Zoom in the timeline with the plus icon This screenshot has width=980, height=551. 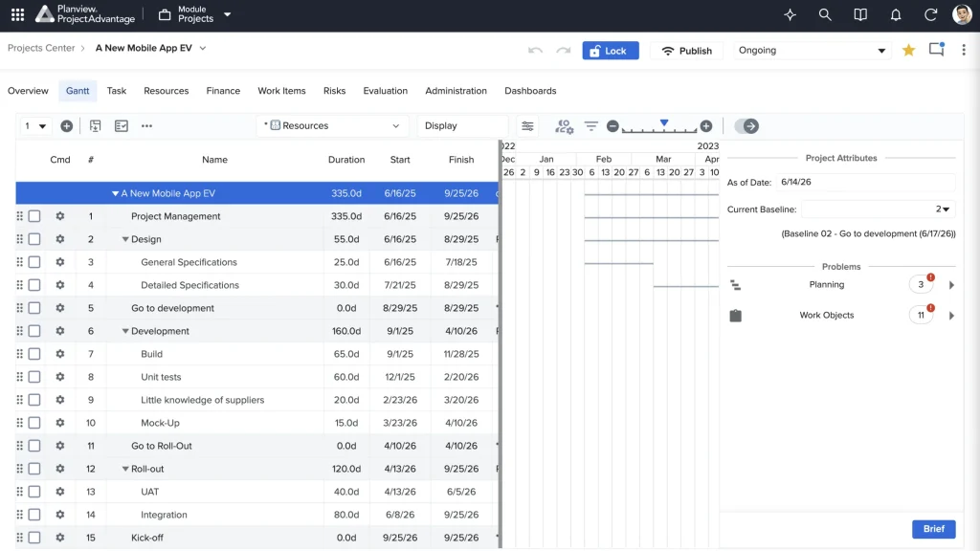click(x=706, y=126)
